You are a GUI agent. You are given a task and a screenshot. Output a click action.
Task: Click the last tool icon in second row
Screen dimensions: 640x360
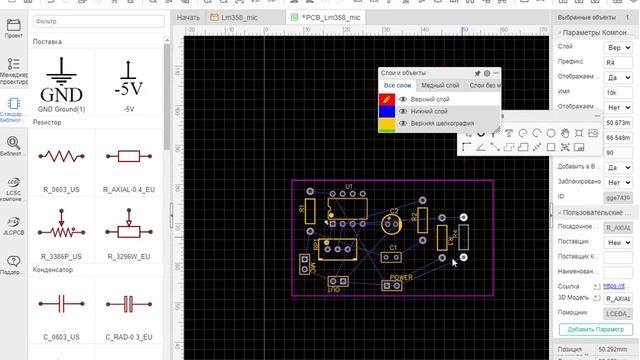(579, 147)
